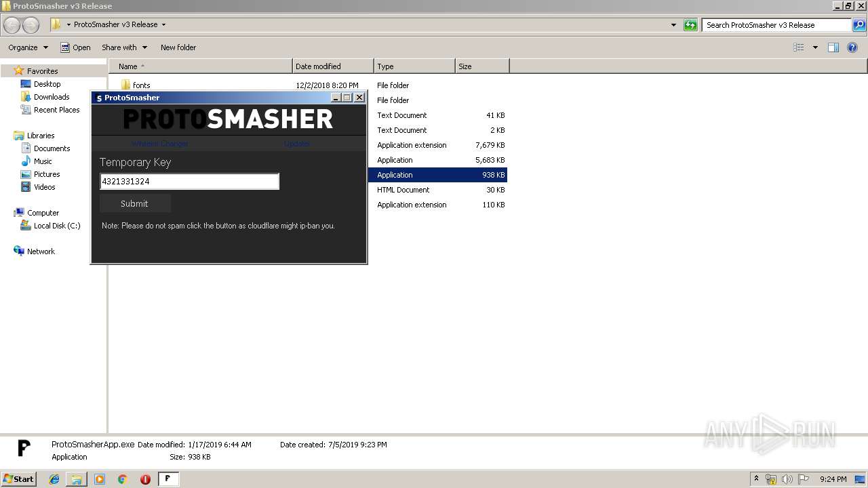Click ProtoSmasher v3 Release in address breadcrumb
868x488 pixels.
coord(115,24)
